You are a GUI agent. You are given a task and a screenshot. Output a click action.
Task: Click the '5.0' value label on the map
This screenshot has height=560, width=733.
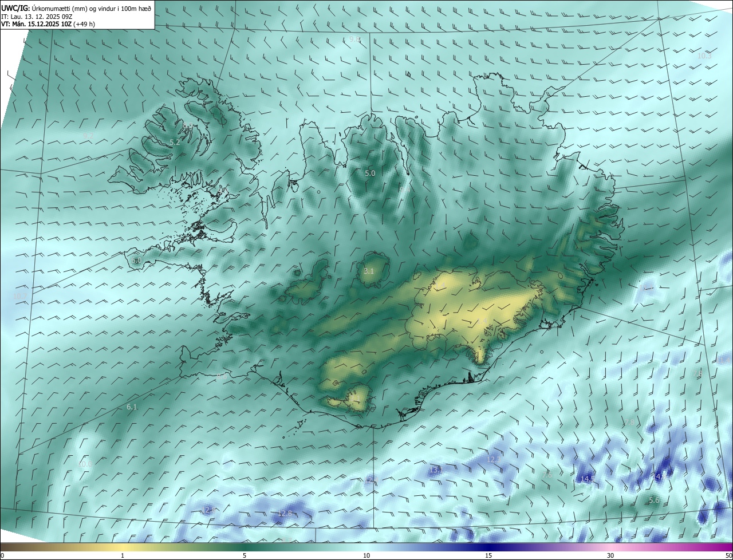click(370, 173)
